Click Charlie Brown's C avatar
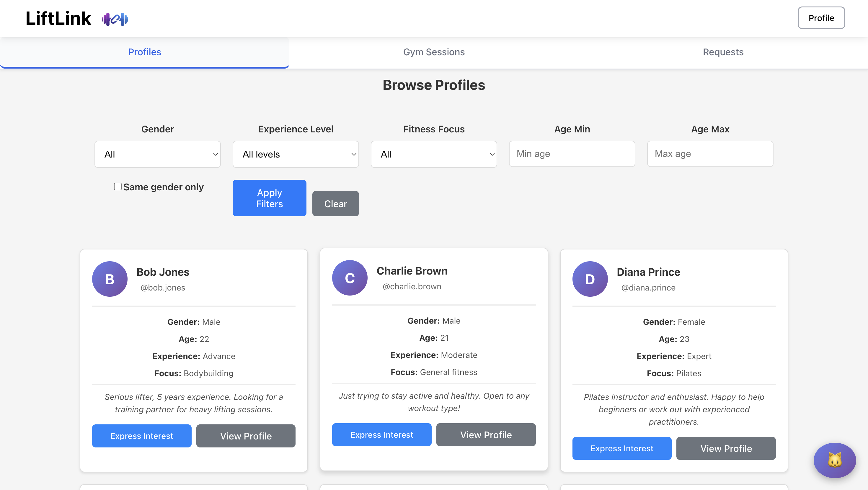868x490 pixels. 350,278
